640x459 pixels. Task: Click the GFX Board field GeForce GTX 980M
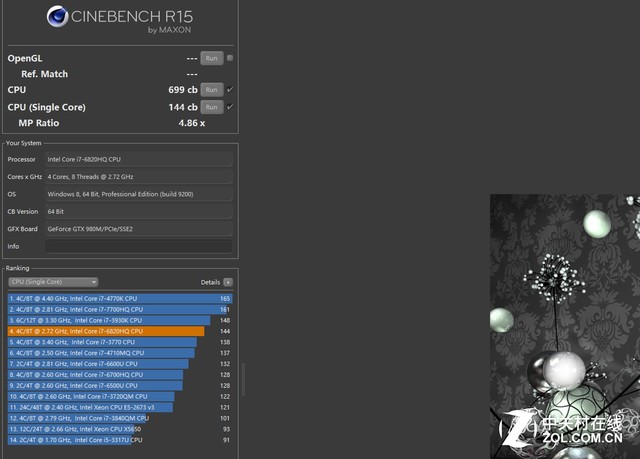point(139,229)
